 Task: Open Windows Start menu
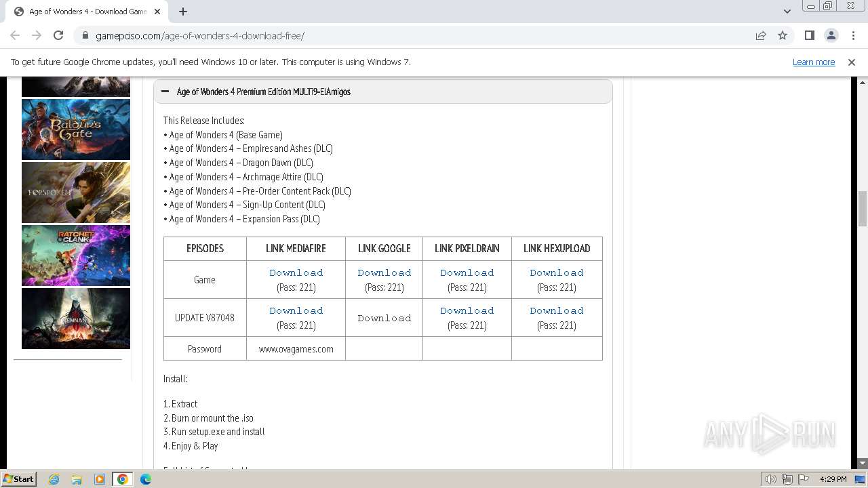pyautogui.click(x=19, y=479)
